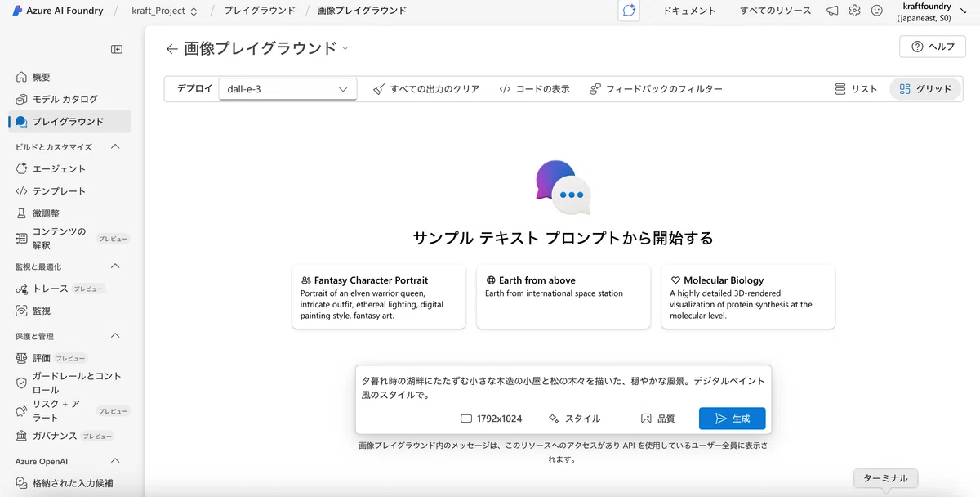
Task: Collapse the sidebar with the panel icon
Action: tap(117, 49)
